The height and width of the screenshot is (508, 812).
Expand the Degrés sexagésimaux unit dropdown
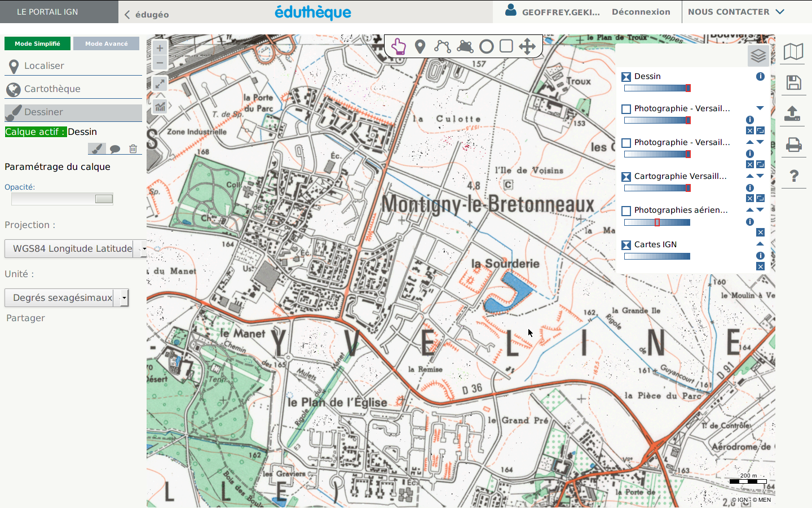point(124,297)
